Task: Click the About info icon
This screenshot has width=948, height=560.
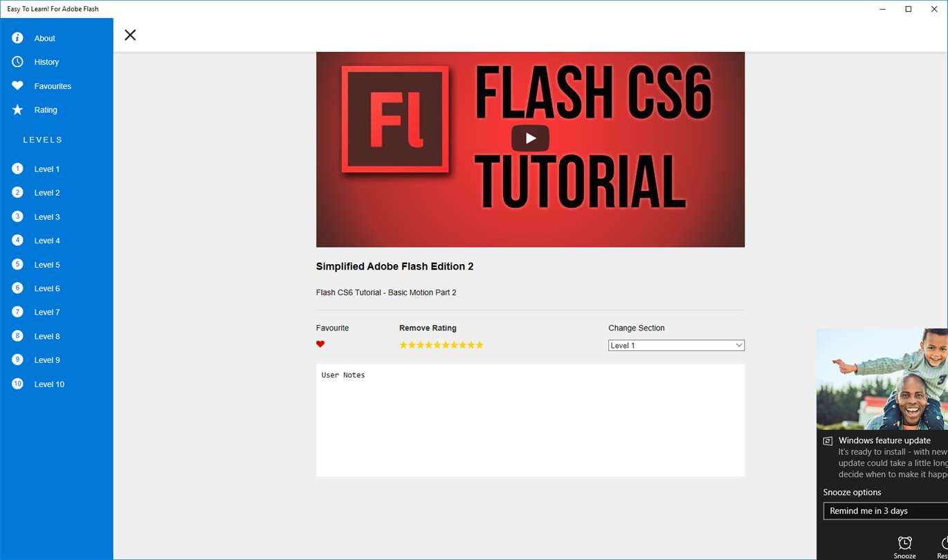Action: 17,38
